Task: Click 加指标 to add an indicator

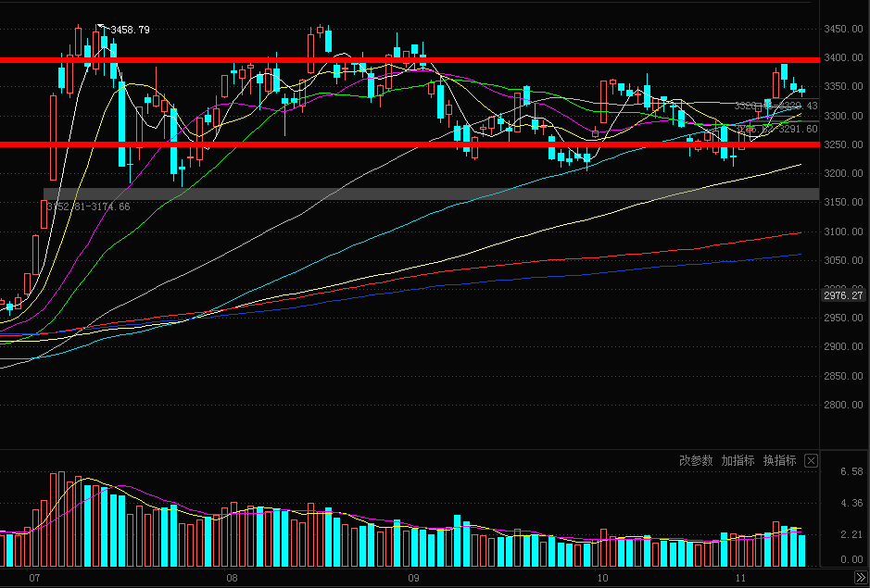Action: point(738,460)
